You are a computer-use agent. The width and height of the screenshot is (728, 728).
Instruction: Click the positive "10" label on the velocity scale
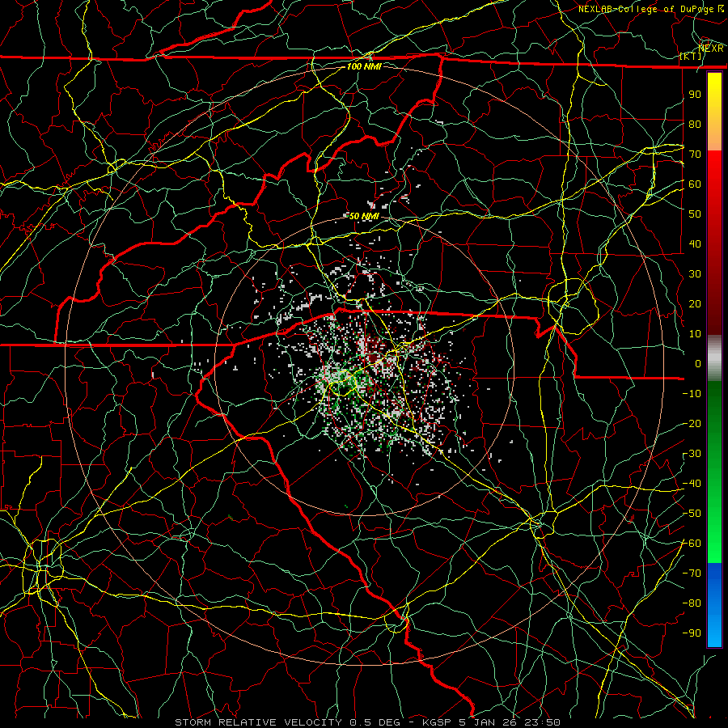pos(695,334)
